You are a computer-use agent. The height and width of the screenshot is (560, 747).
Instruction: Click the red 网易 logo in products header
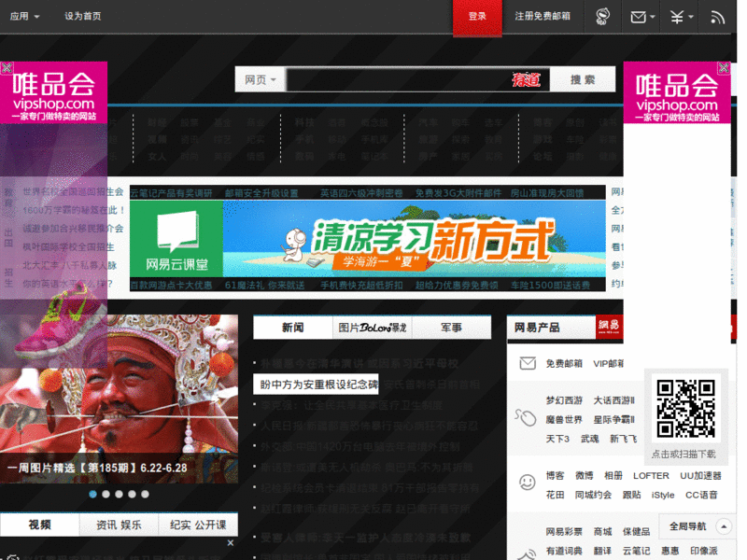[609, 327]
